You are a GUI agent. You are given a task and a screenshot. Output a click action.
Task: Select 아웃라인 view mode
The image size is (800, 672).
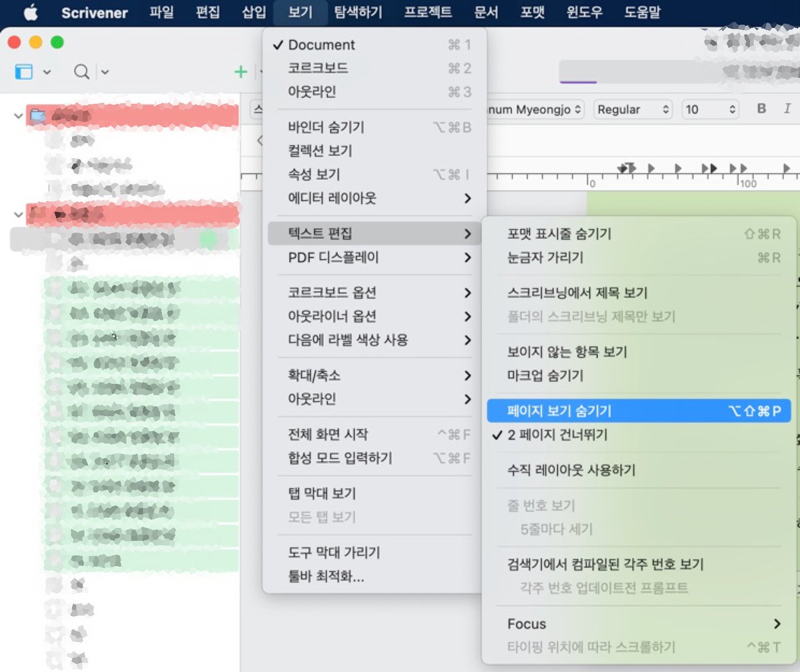point(375,91)
